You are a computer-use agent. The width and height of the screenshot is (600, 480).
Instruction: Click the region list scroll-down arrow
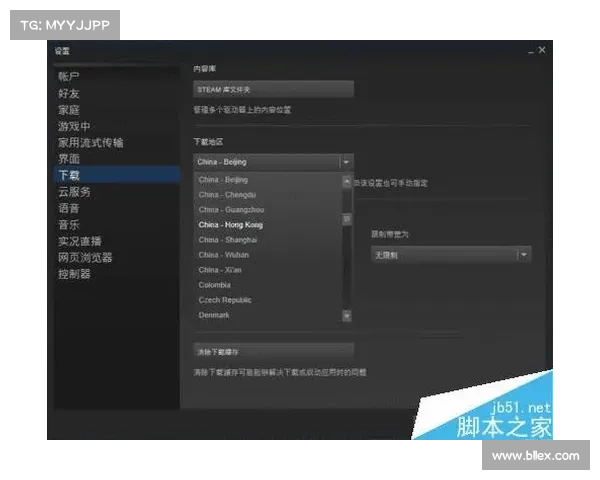tap(347, 315)
